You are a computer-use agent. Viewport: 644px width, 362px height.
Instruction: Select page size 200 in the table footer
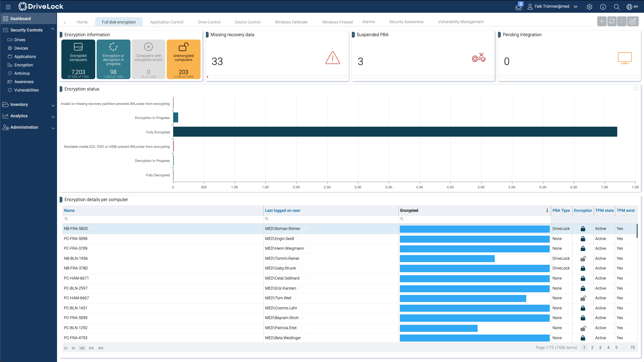point(91,348)
